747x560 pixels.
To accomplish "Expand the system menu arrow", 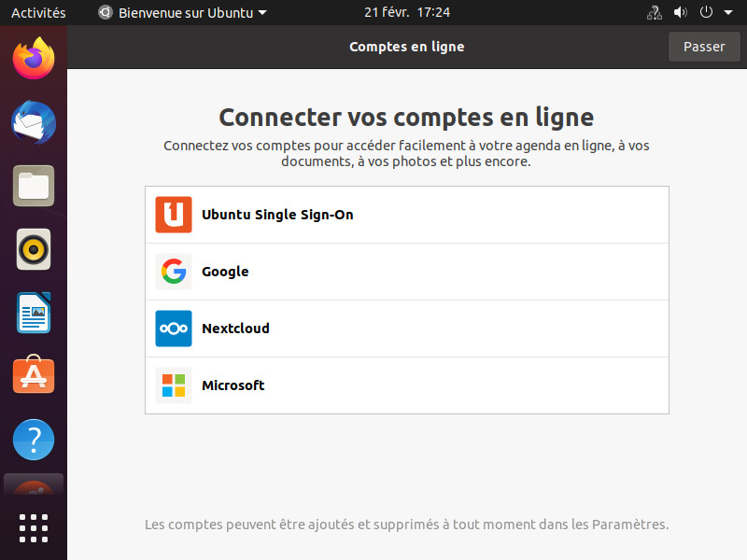I will click(x=728, y=13).
